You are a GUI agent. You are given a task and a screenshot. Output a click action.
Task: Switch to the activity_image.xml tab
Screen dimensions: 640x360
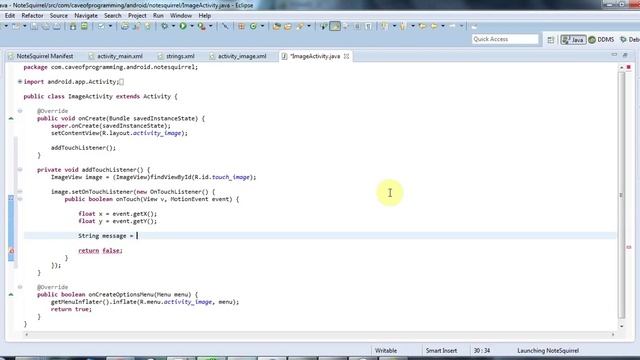pyautogui.click(x=238, y=56)
